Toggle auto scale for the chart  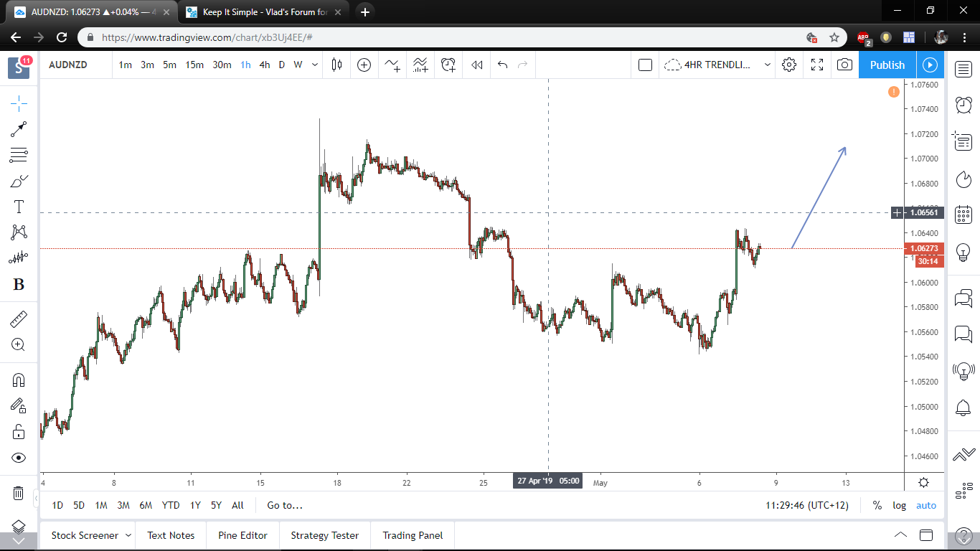925,505
